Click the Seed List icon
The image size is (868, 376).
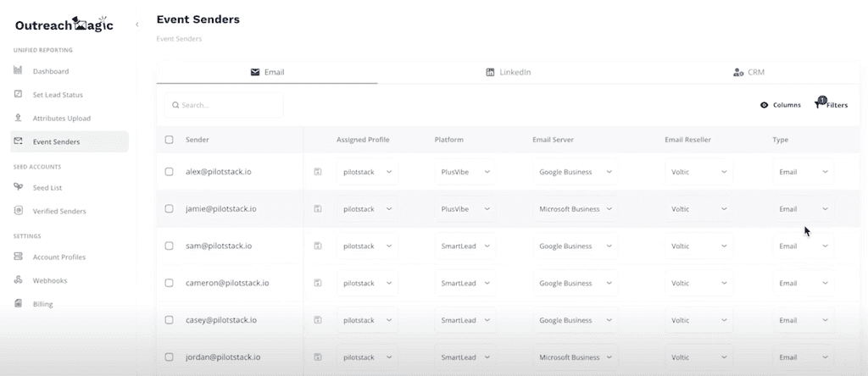click(18, 187)
